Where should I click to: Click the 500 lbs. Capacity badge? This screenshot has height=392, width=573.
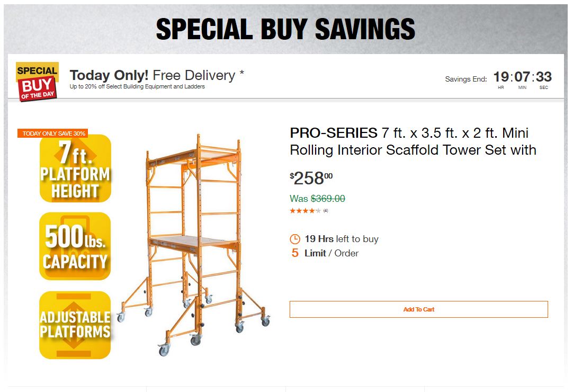[75, 246]
